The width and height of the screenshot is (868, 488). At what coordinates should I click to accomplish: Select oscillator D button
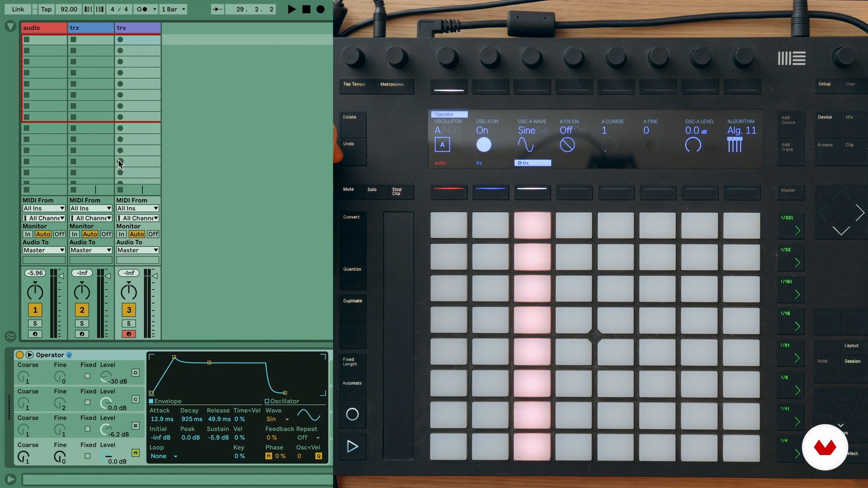136,373
